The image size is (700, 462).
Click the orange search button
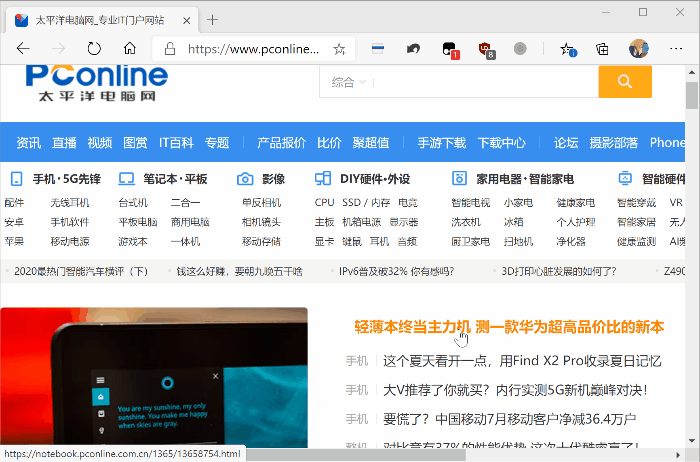625,82
